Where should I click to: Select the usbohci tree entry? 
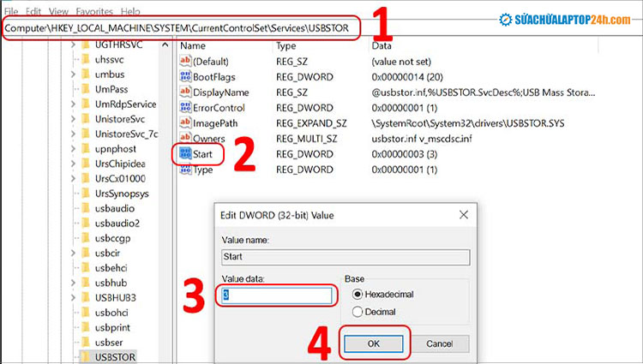111,313
